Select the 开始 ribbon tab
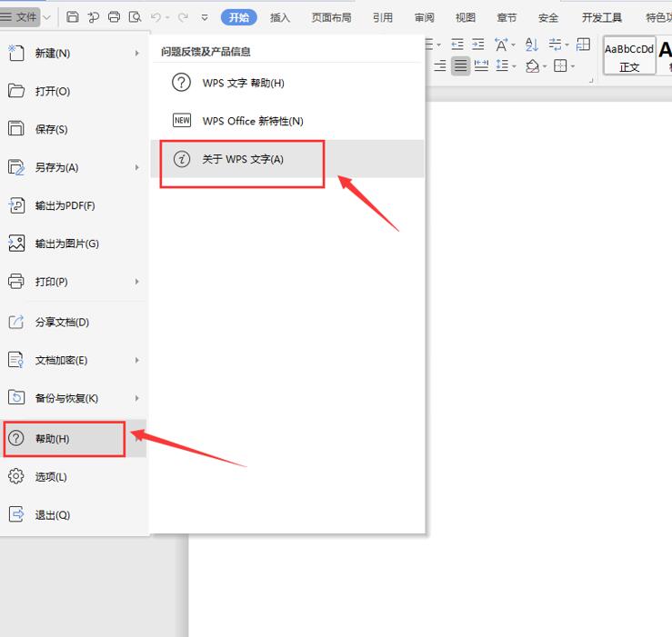Screen dimensions: 672x637 tap(239, 17)
